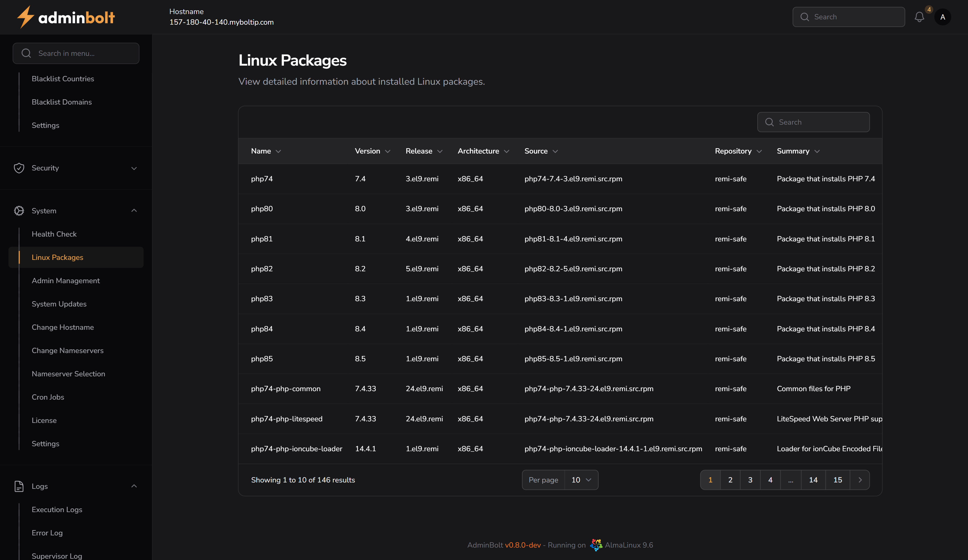Click the next page arrow
This screenshot has width=968, height=560.
[x=861, y=479]
